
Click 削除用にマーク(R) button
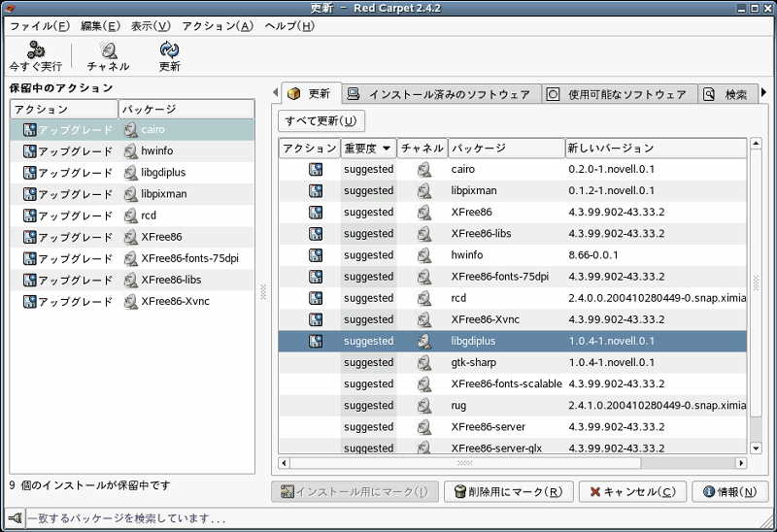click(x=508, y=492)
